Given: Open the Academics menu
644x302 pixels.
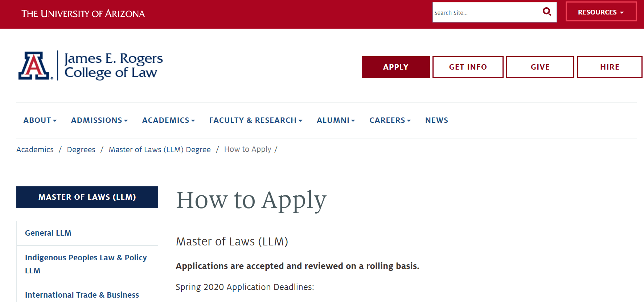Looking at the screenshot, I should click(169, 120).
